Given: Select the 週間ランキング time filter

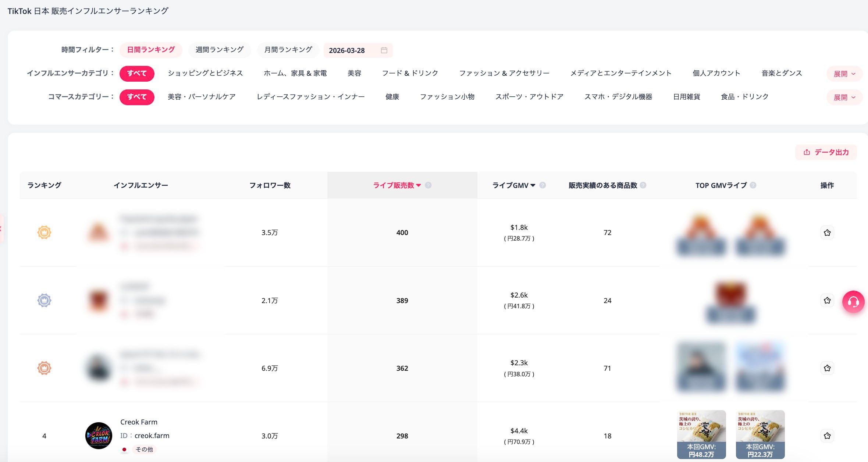Looking at the screenshot, I should [220, 50].
